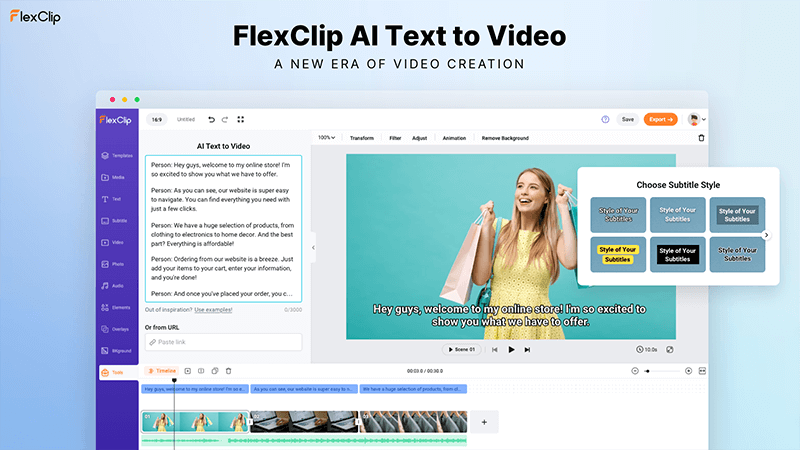Select Remove Background in toolbar
The width and height of the screenshot is (800, 450).
[505, 138]
